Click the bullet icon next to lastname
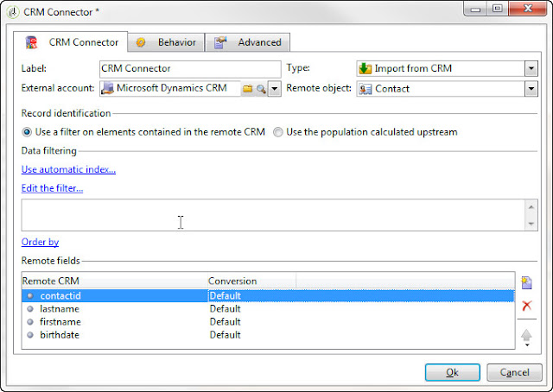This screenshot has width=553, height=392. pos(30,308)
